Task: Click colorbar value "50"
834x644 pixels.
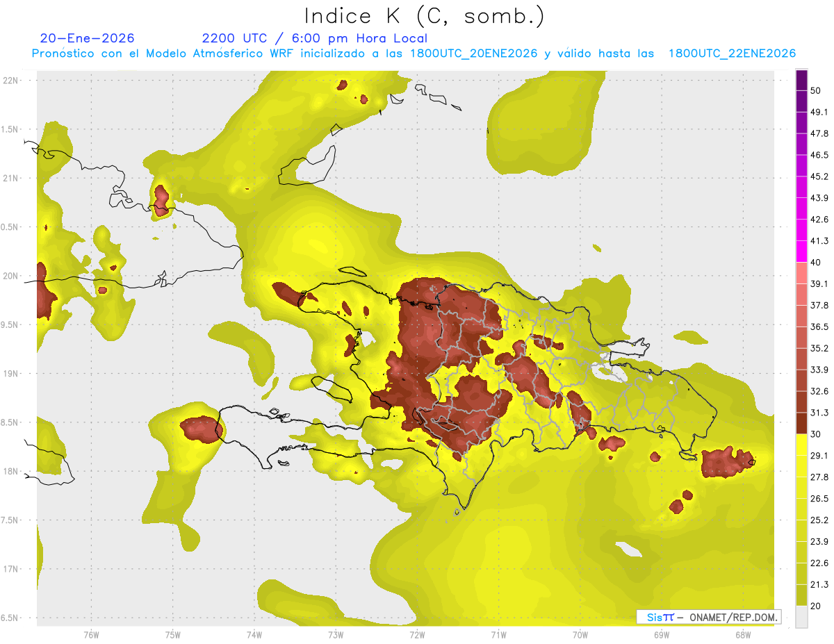Action: [816, 91]
